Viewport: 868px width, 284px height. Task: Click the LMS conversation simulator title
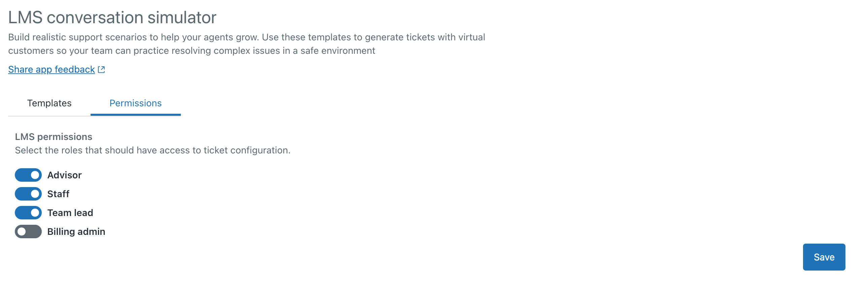point(112,17)
